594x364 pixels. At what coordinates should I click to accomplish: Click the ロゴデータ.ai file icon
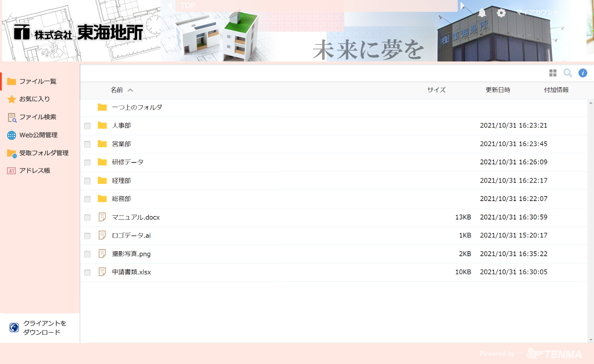point(102,235)
